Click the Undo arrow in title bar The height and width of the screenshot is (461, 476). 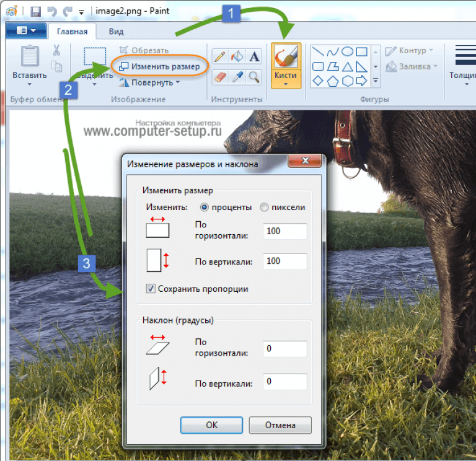(x=52, y=12)
